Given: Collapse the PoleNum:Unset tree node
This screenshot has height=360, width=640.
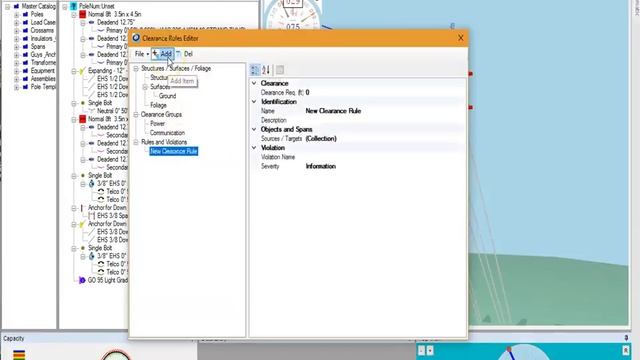Looking at the screenshot, I should [x=64, y=7].
